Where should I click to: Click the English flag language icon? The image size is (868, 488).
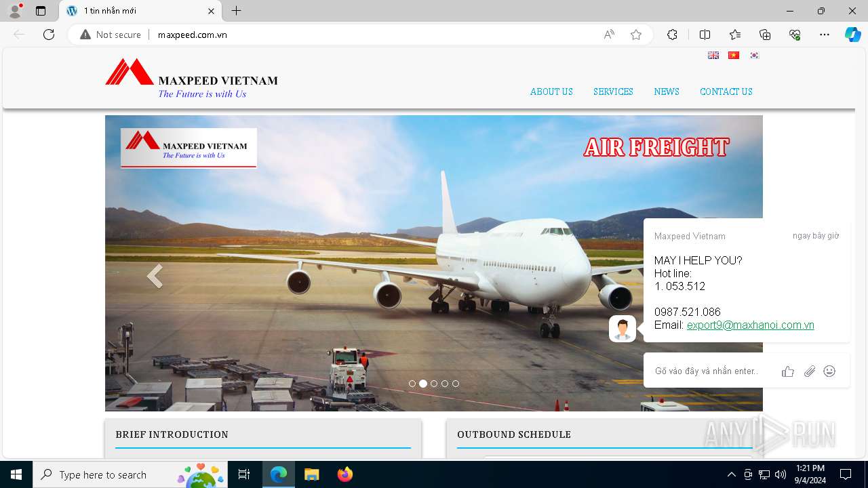pyautogui.click(x=713, y=56)
